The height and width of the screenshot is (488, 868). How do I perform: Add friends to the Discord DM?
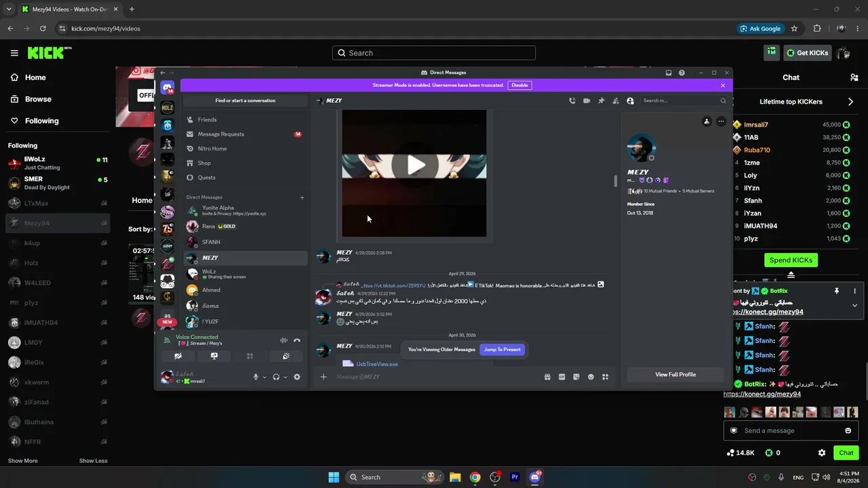616,101
